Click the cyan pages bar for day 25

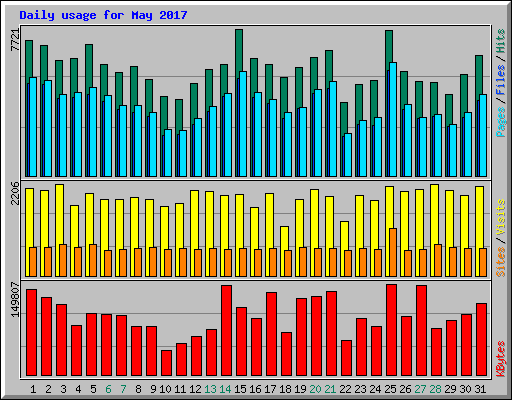[x=393, y=119]
